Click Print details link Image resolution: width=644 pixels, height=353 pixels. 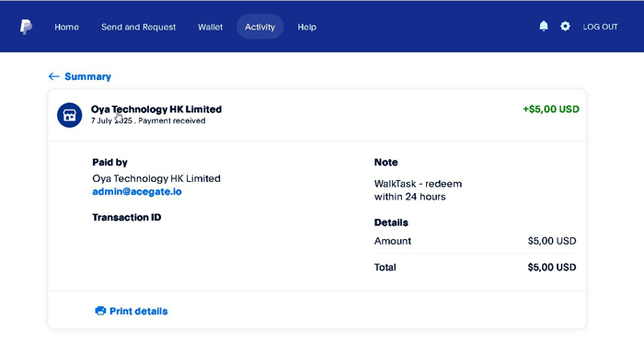pyautogui.click(x=138, y=311)
